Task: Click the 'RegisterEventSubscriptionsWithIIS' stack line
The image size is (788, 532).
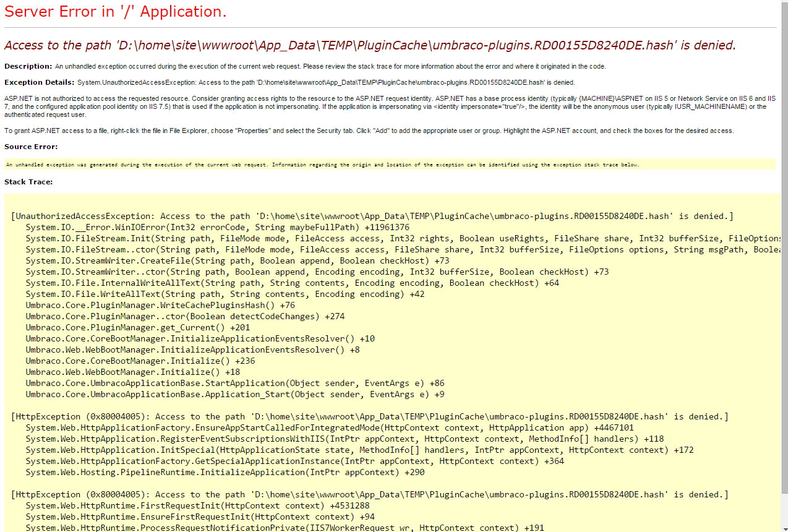Action: coord(345,439)
